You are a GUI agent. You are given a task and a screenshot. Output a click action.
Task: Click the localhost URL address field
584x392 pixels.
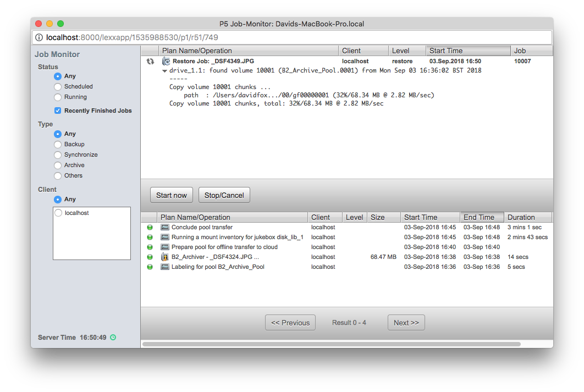tap(291, 37)
